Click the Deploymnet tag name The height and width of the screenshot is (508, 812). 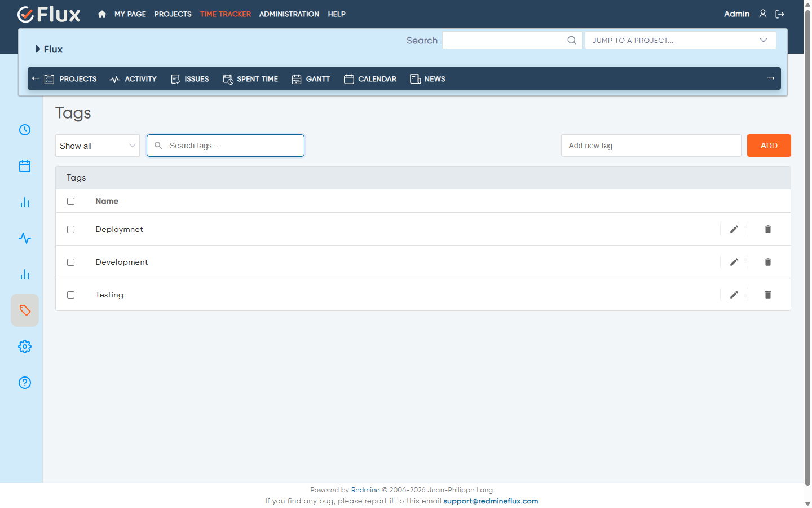pyautogui.click(x=119, y=229)
